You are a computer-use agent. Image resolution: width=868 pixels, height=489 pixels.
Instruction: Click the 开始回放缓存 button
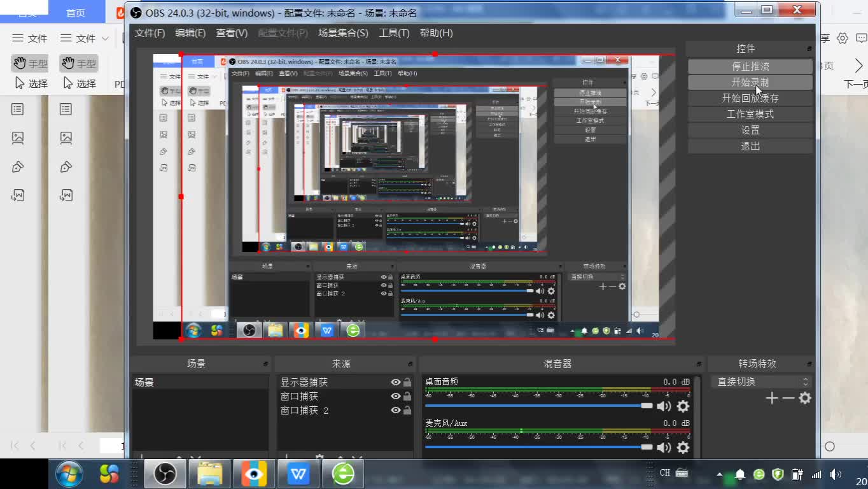point(750,98)
